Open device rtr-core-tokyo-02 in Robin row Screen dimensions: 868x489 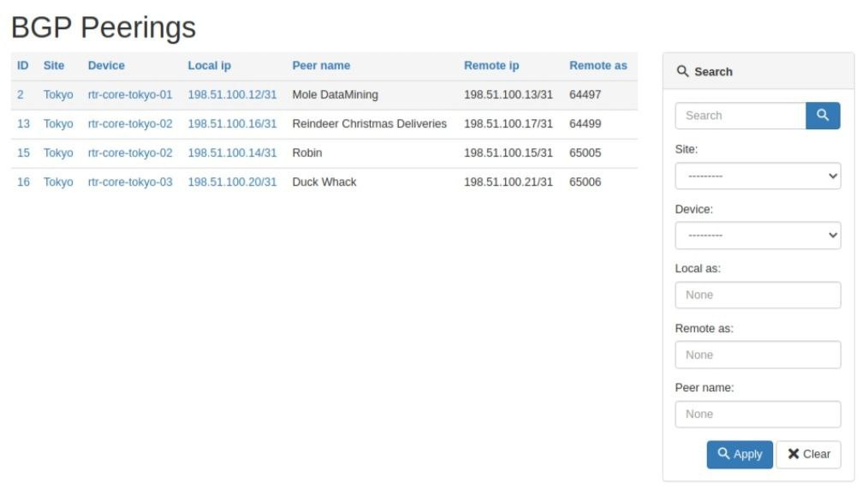(130, 152)
